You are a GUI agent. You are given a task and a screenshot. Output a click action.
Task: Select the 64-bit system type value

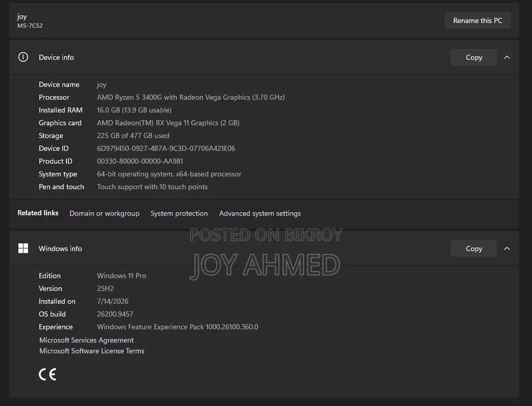tap(169, 174)
